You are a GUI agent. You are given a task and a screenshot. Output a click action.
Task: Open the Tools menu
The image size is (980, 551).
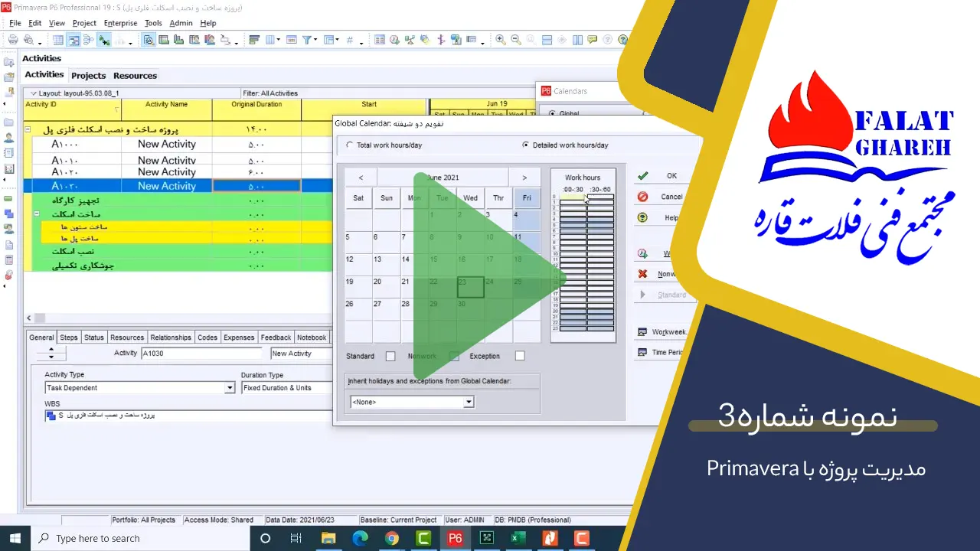click(153, 23)
